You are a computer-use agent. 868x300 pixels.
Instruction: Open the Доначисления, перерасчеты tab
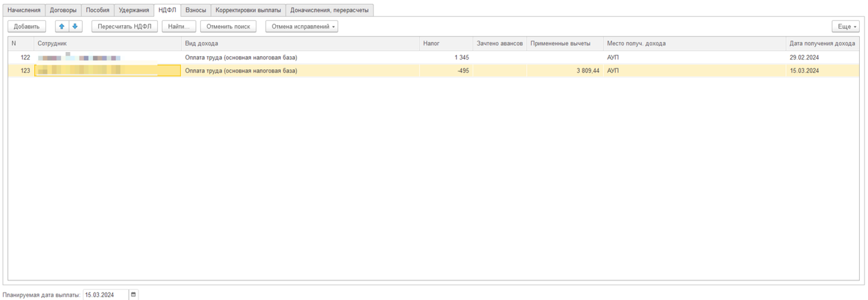330,10
